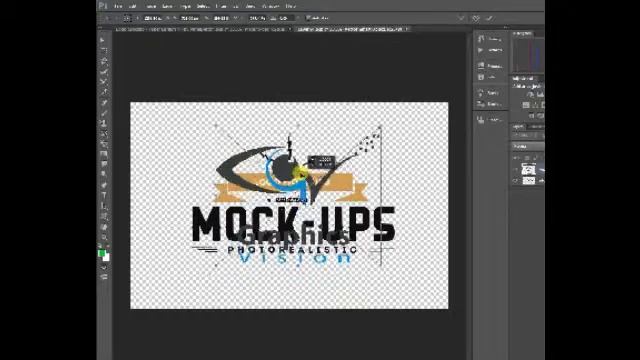Screen dimensions: 640x360
Task: Select the Crop tool
Action: coord(104,82)
